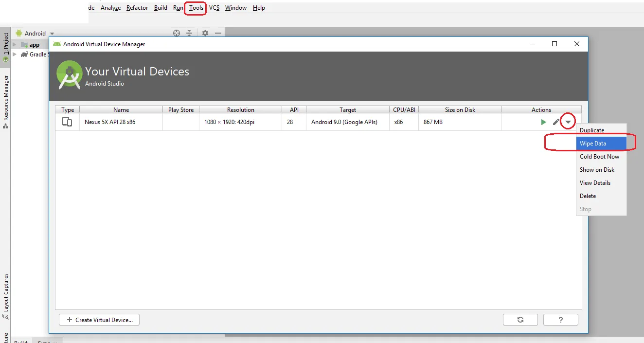The image size is (644, 343).
Task: Minimize the Android Virtual Device Manager window
Action: [533, 44]
